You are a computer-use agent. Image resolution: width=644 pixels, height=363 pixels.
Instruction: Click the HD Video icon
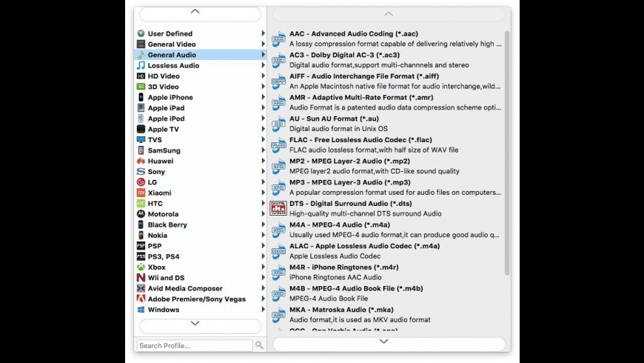point(141,76)
